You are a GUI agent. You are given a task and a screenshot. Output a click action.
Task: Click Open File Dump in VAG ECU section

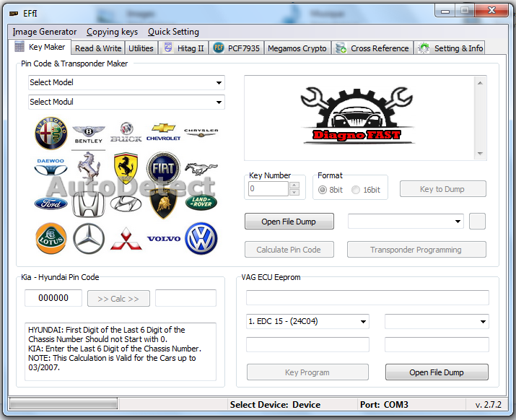tap(437, 372)
